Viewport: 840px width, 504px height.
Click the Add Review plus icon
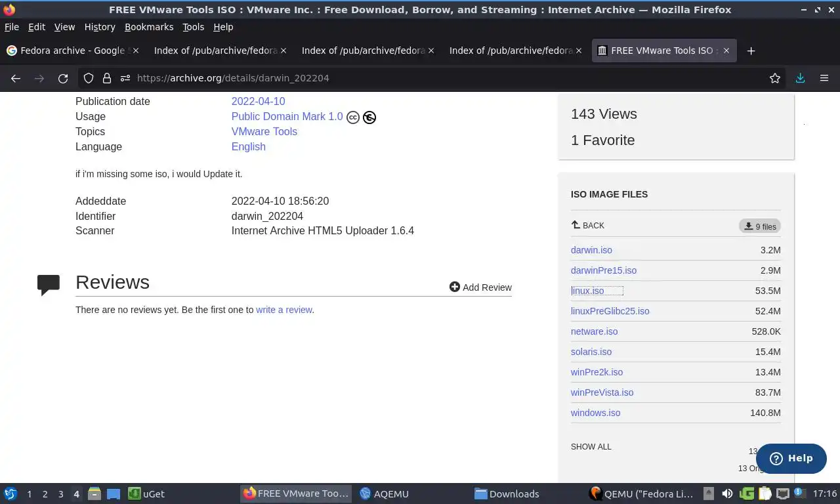(455, 287)
